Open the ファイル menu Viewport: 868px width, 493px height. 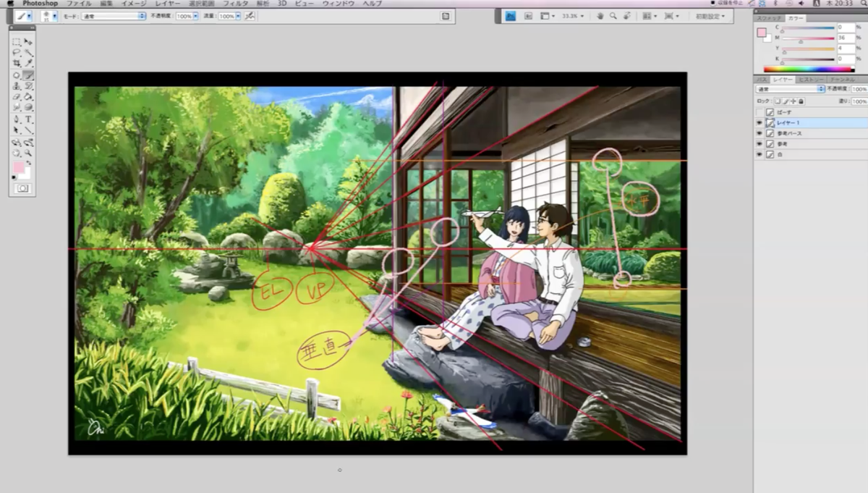[x=79, y=4]
